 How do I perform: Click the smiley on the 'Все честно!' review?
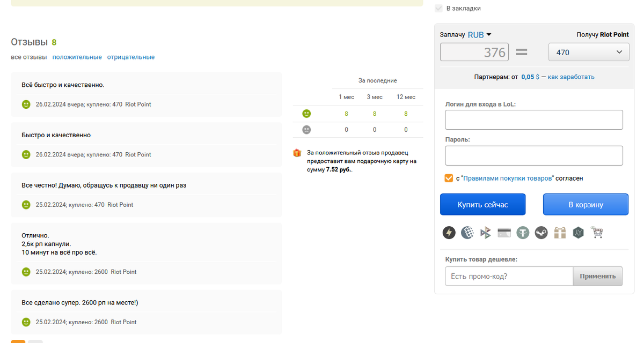point(26,205)
